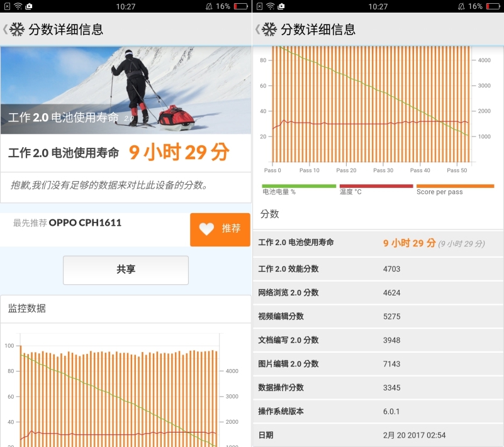This screenshot has width=504, height=447.
Task: Tap the back arrow on the left screen header
Action: [x=5, y=30]
